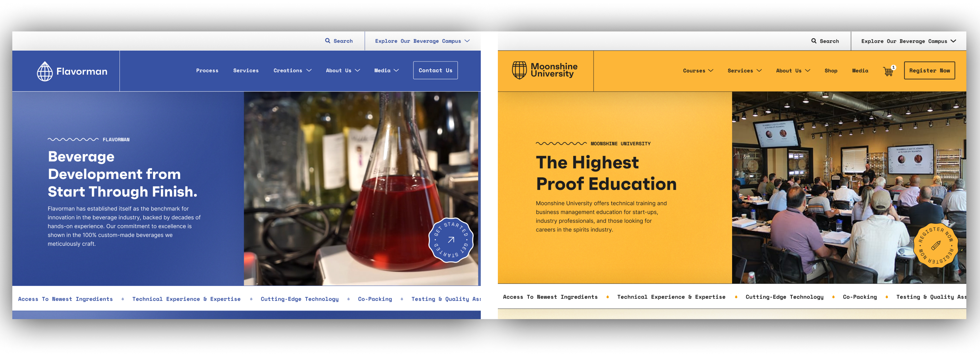Click 'Technical Experience & Expertise' in Moonshine ticker

pos(671,297)
